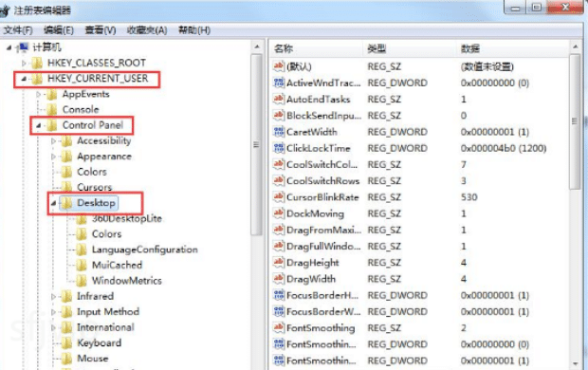Viewport: 588px width, 370px height.
Task: Click the Mouse folder icon
Action: 66,359
